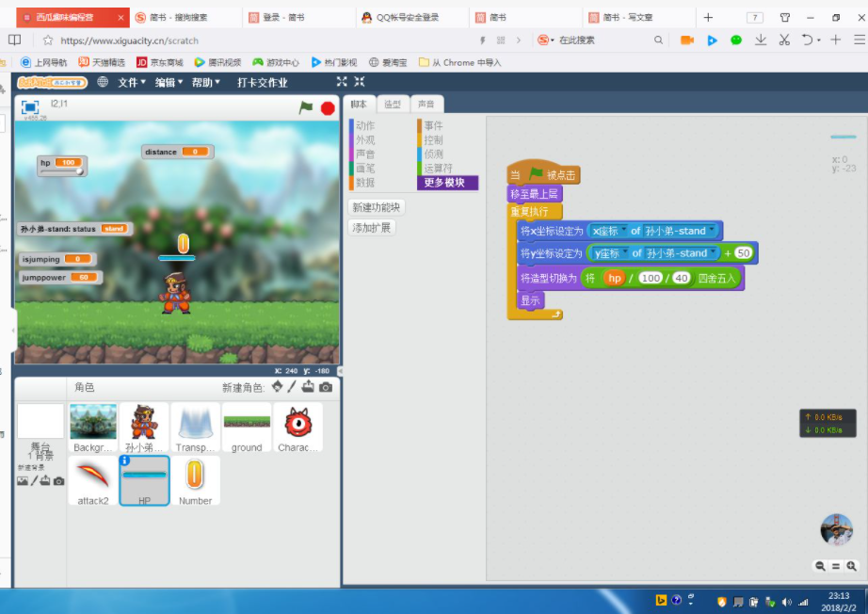This screenshot has width=868, height=614.
Task: Click 打卡交作业 button
Action: [263, 83]
